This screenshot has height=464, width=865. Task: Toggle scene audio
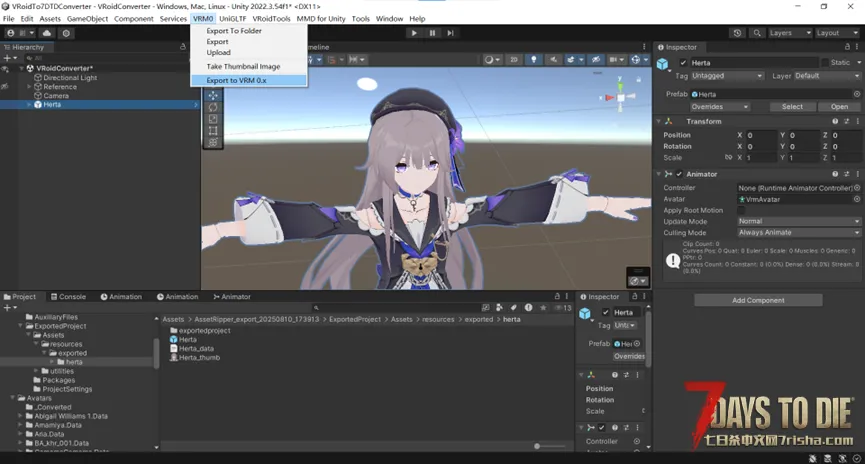[x=553, y=60]
